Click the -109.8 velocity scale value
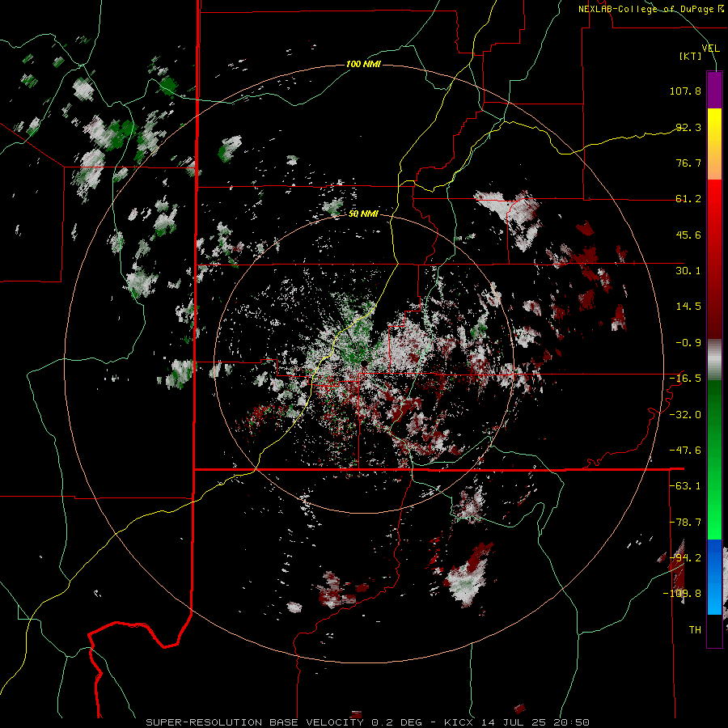 tap(682, 594)
